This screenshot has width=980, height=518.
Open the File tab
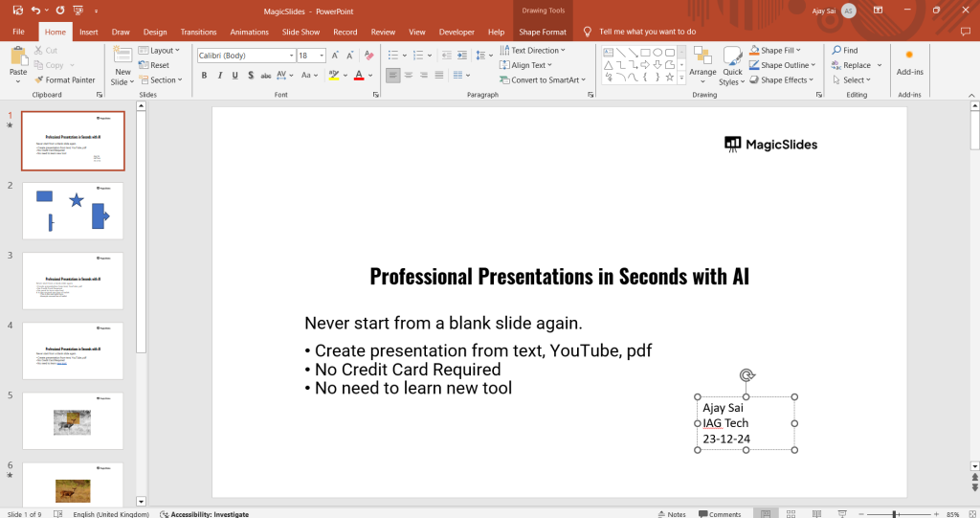[19, 32]
